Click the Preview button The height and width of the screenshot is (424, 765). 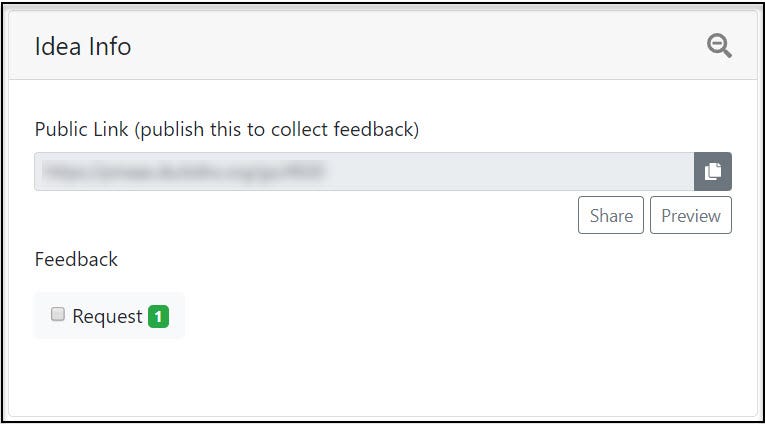click(691, 215)
